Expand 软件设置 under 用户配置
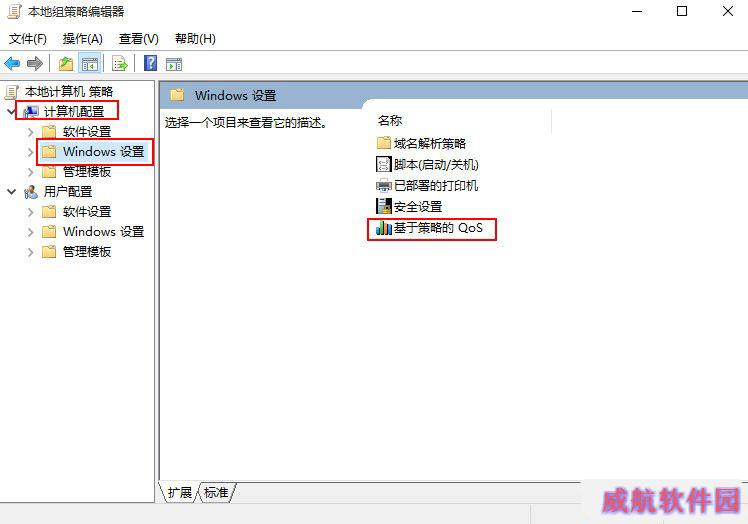Image resolution: width=748 pixels, height=524 pixels. [31, 212]
